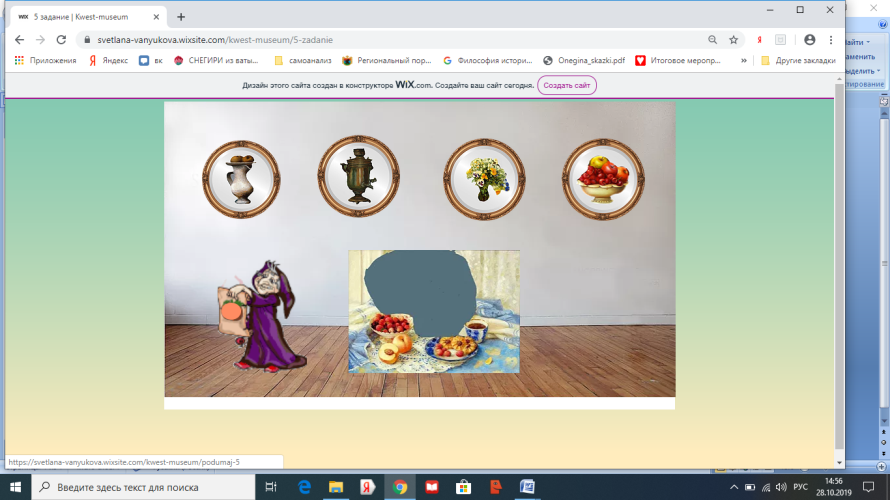
Task: Click the Windows search box
Action: pyautogui.click(x=143, y=487)
